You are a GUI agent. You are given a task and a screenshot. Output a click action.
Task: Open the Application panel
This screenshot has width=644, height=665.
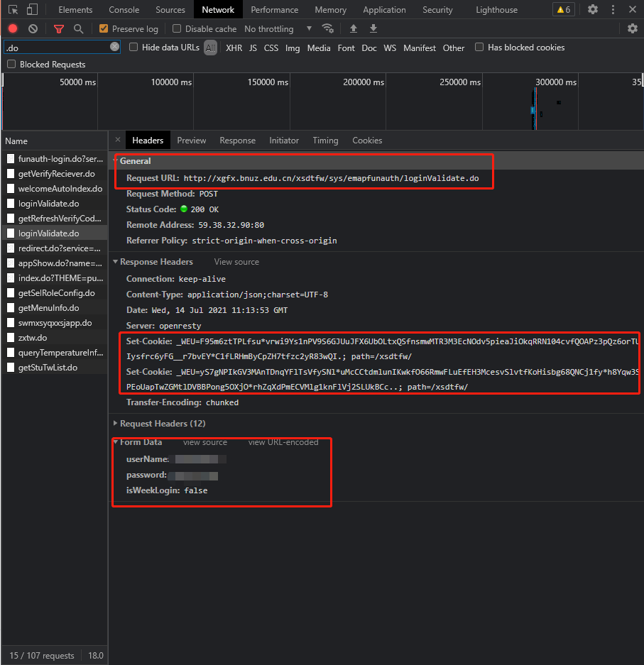[x=384, y=10]
